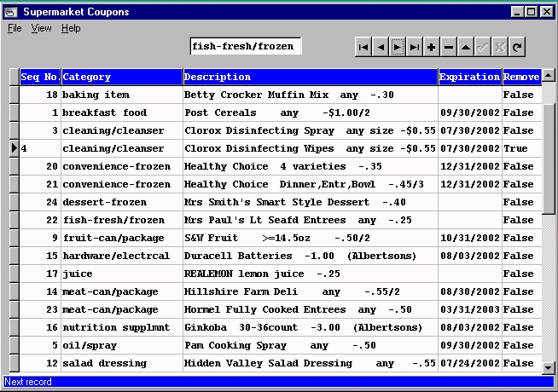Jump to last record navigator button
The image size is (558, 392).
[x=414, y=47]
